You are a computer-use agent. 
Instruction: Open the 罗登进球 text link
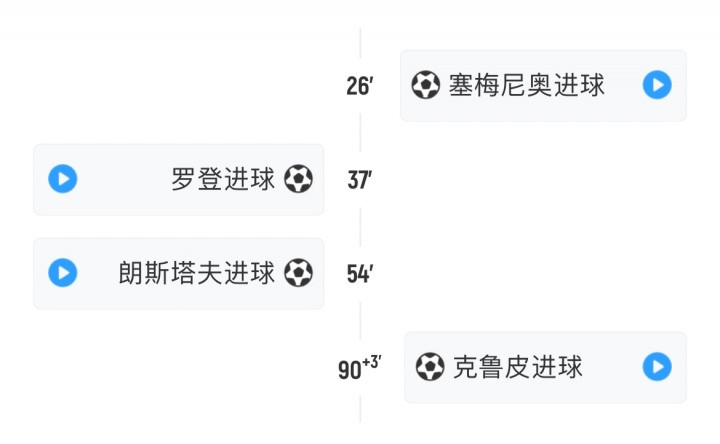pos(223,180)
